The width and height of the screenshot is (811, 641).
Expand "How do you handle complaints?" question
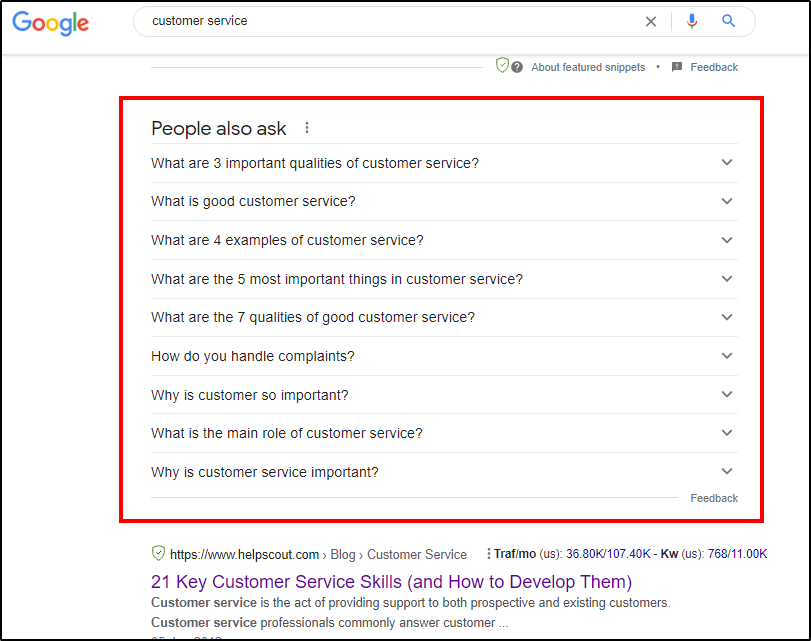pos(727,356)
